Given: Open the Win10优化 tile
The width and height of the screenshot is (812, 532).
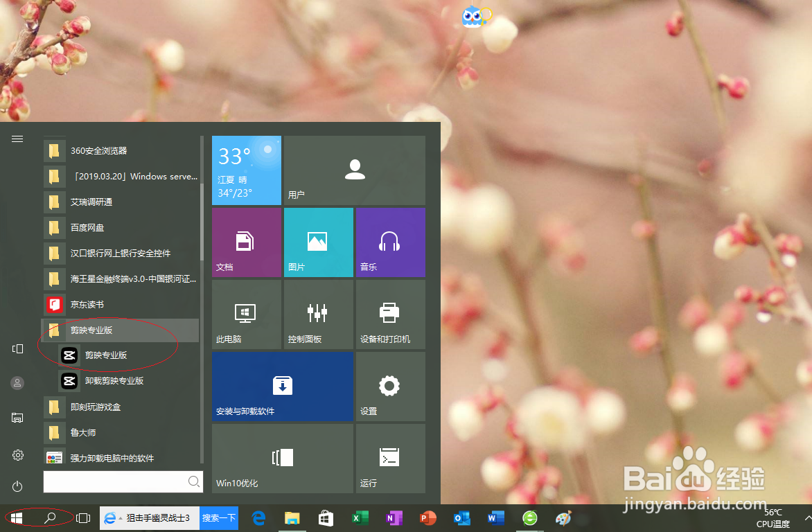Looking at the screenshot, I should pos(283,459).
